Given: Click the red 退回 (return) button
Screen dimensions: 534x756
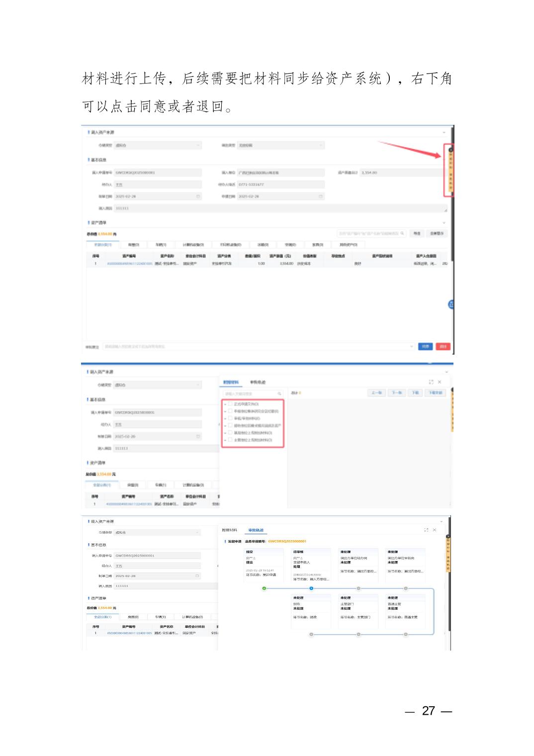Looking at the screenshot, I should click(443, 347).
